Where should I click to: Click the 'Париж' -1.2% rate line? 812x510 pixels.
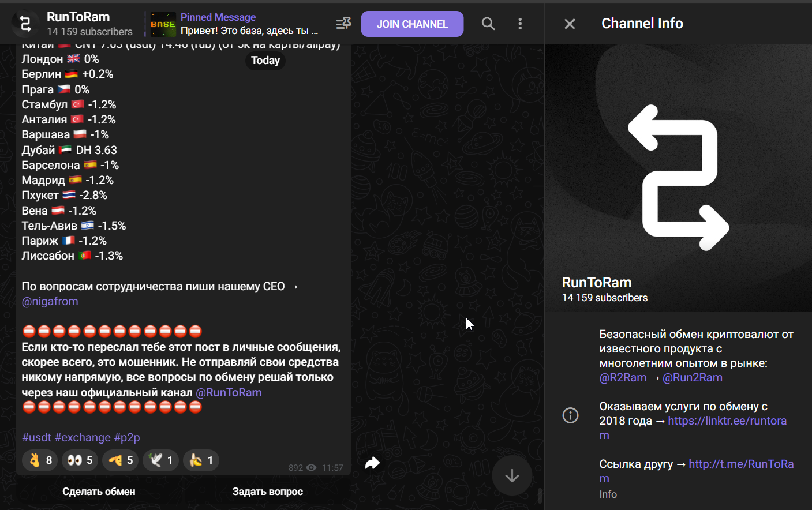64,241
